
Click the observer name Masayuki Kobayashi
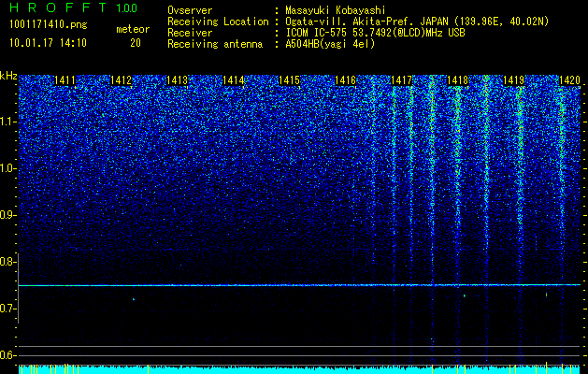tap(336, 10)
